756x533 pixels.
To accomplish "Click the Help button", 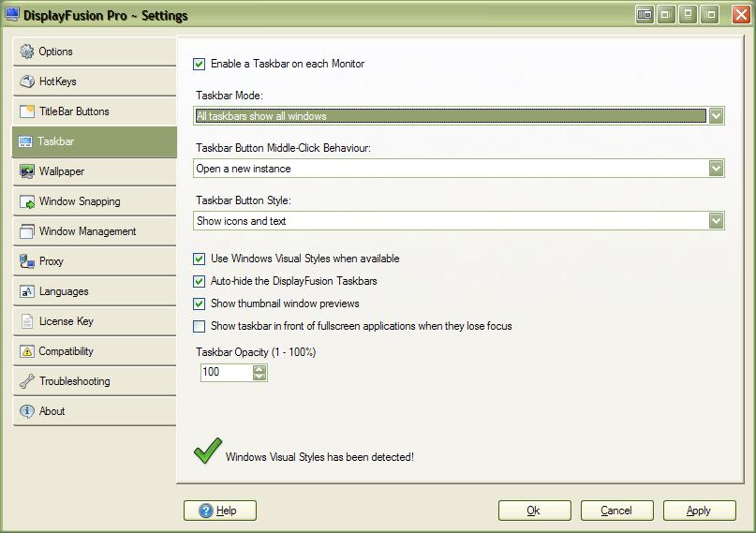I will [x=220, y=511].
